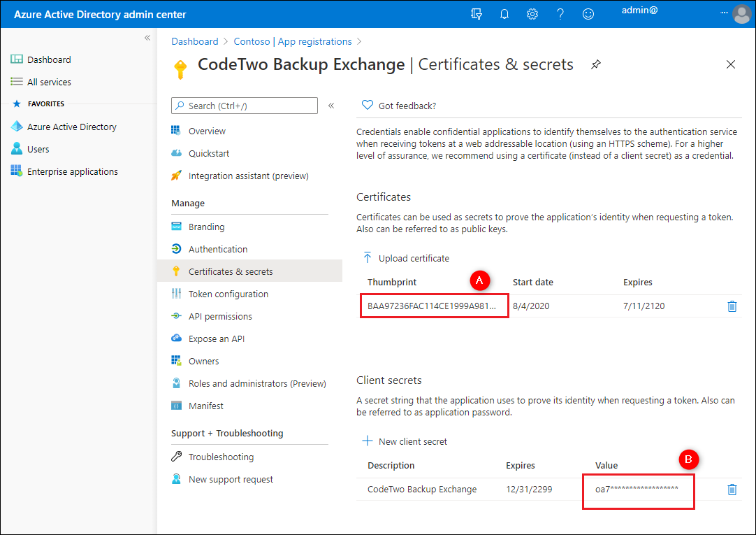Click the Value column header

[606, 466]
